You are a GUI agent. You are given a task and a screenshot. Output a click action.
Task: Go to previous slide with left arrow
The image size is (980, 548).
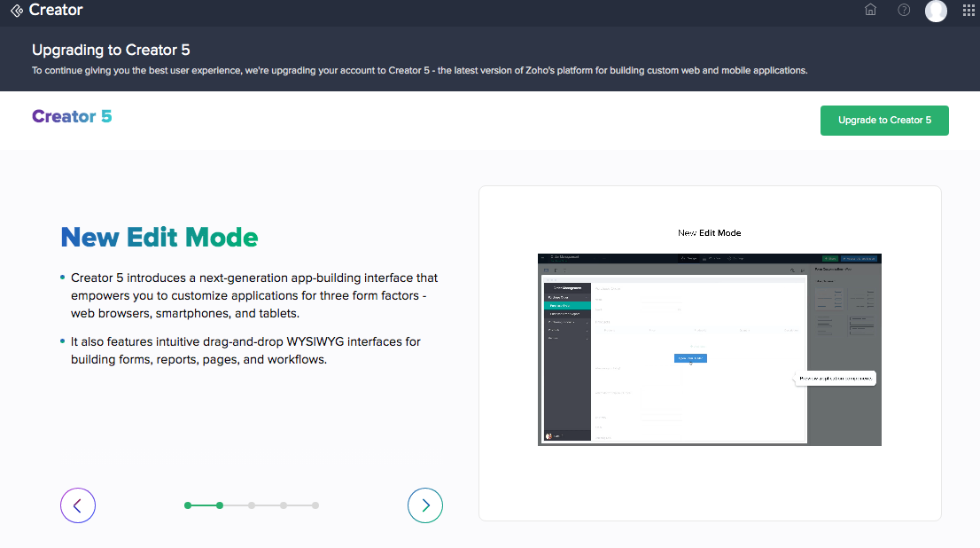(78, 505)
